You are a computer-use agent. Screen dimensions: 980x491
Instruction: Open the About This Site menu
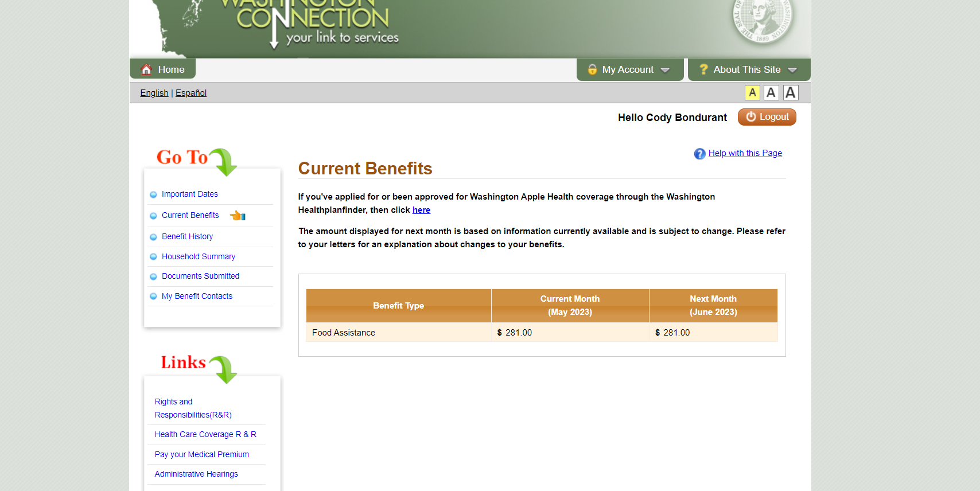(749, 69)
